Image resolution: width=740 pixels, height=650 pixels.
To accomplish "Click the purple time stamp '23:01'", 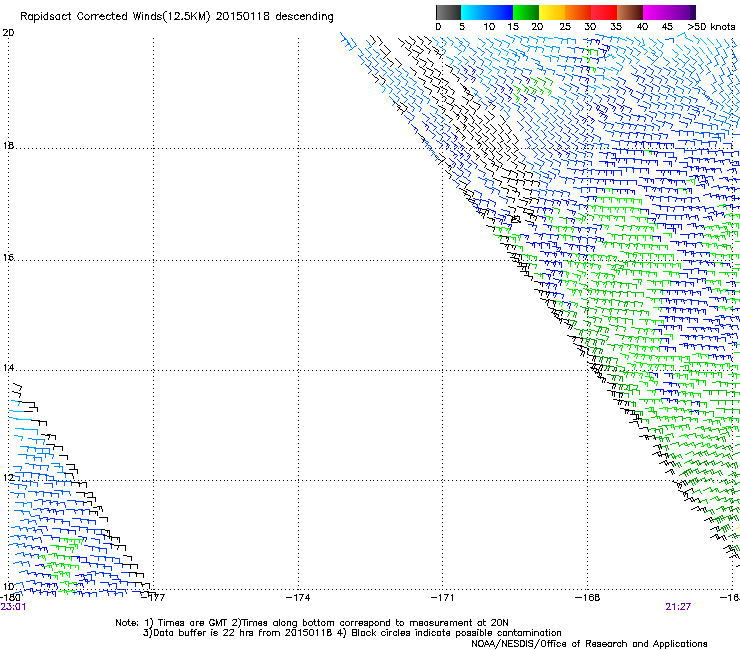I will coord(13,607).
